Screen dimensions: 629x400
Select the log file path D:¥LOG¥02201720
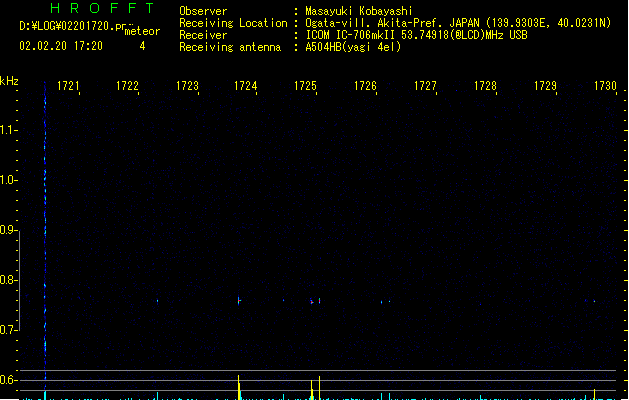(67, 26)
